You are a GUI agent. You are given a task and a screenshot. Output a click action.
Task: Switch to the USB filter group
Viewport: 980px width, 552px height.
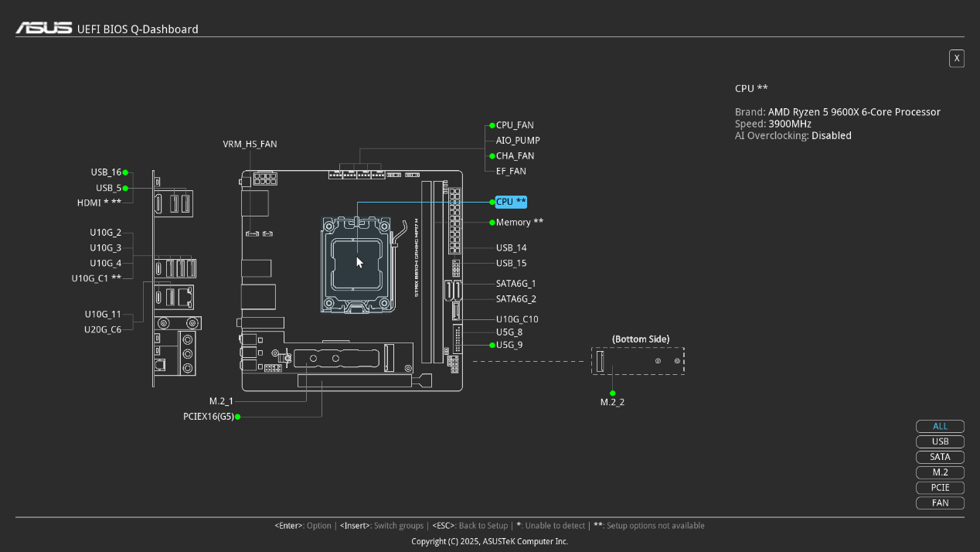coord(940,441)
